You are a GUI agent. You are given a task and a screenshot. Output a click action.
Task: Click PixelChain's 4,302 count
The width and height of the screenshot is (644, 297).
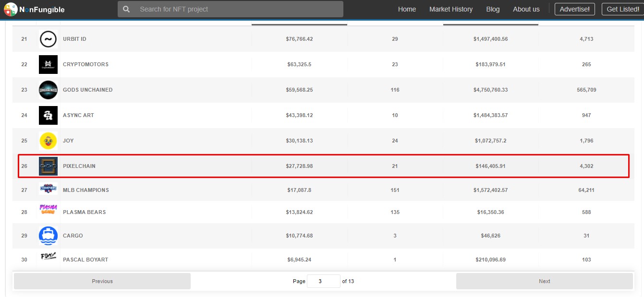586,166
